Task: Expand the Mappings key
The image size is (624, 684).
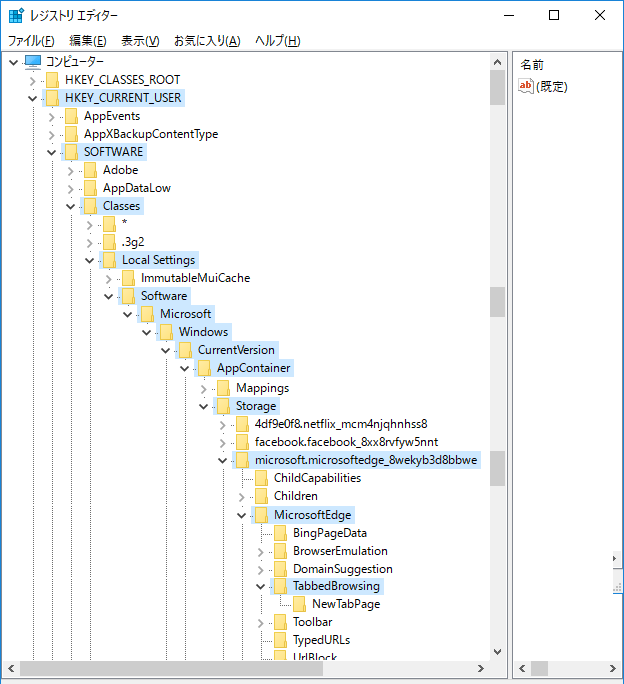Action: click(203, 389)
